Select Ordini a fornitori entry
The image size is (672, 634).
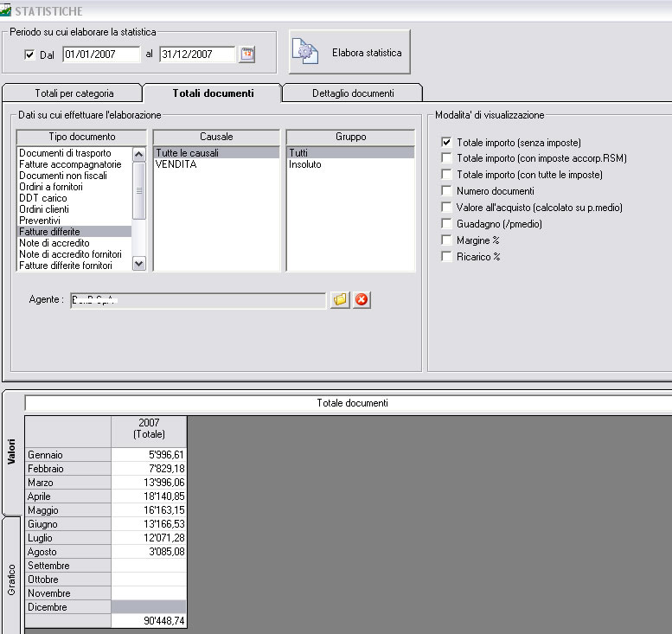coord(74,187)
